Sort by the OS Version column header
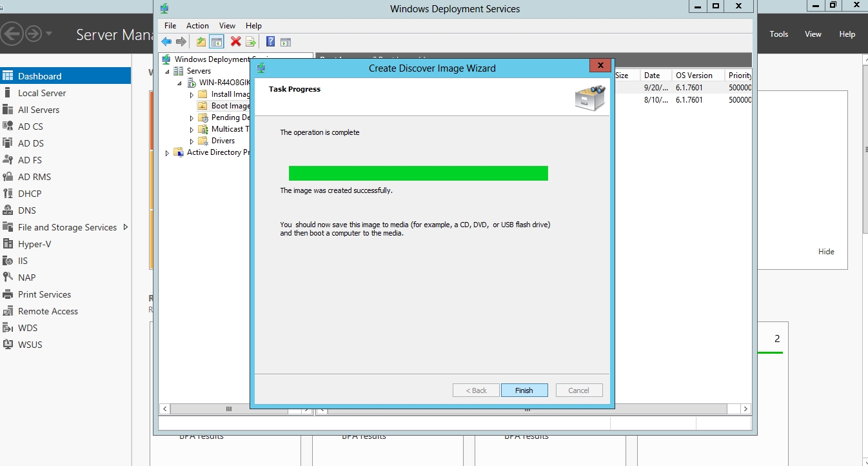Viewport: 868px width, 466px height. pyautogui.click(x=698, y=76)
